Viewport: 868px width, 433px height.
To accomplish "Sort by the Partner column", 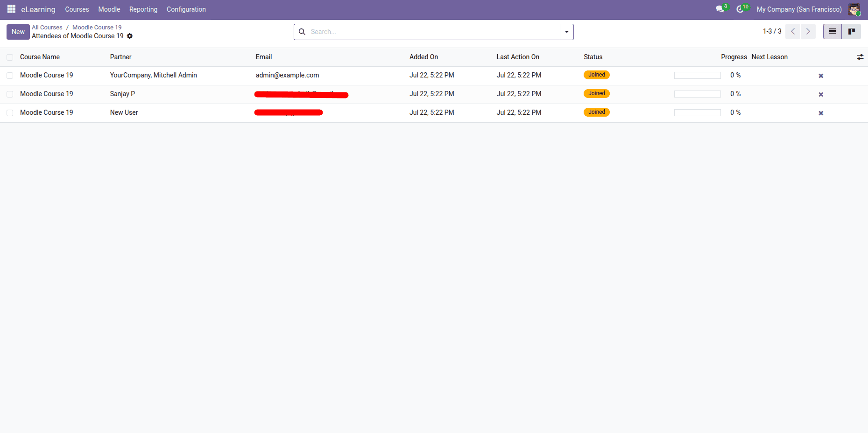I will pyautogui.click(x=121, y=57).
